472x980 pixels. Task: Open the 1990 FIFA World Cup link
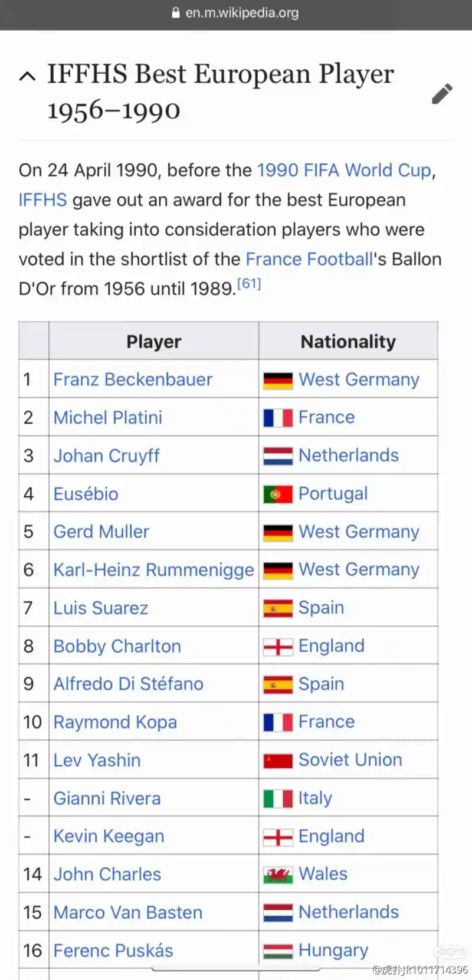(344, 170)
